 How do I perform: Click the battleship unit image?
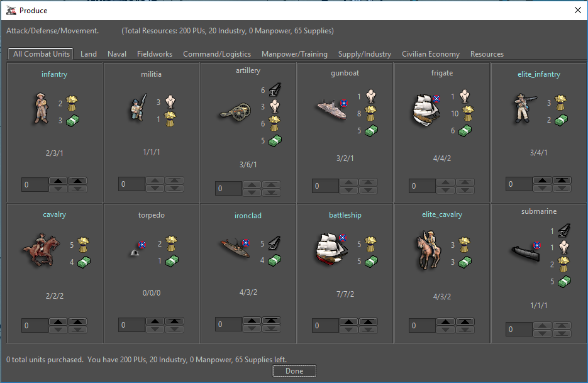331,248
